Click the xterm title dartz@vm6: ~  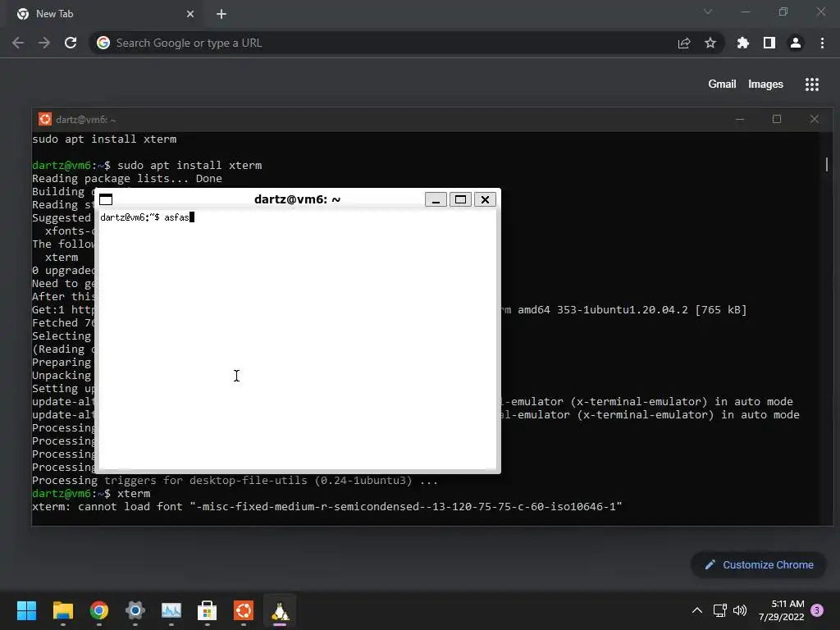(297, 199)
